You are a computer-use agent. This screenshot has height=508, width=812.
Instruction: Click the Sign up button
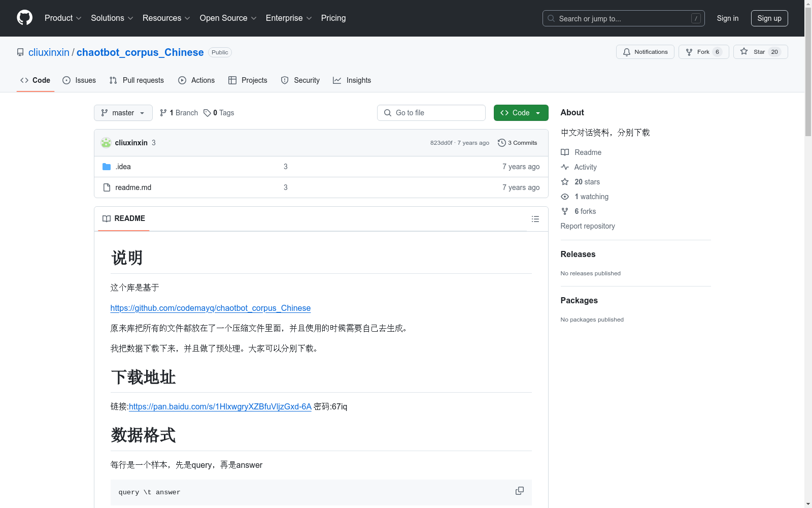(x=769, y=18)
